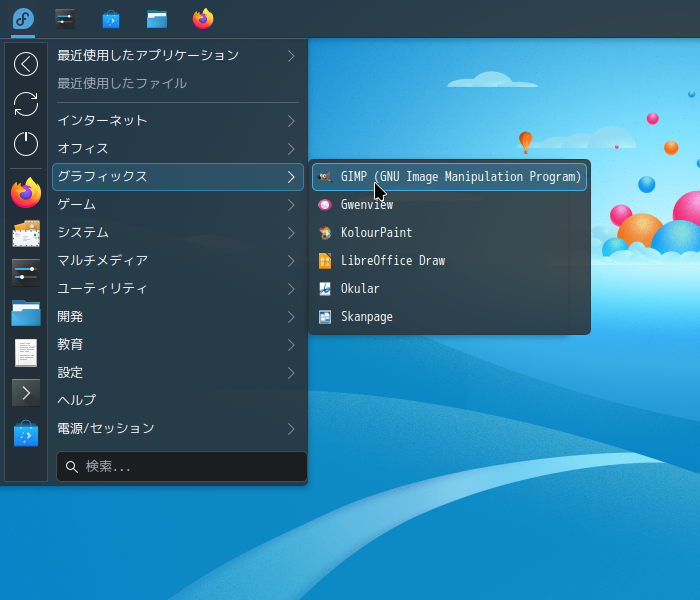
Task: Click the ゲーム category label
Action: coord(76,205)
